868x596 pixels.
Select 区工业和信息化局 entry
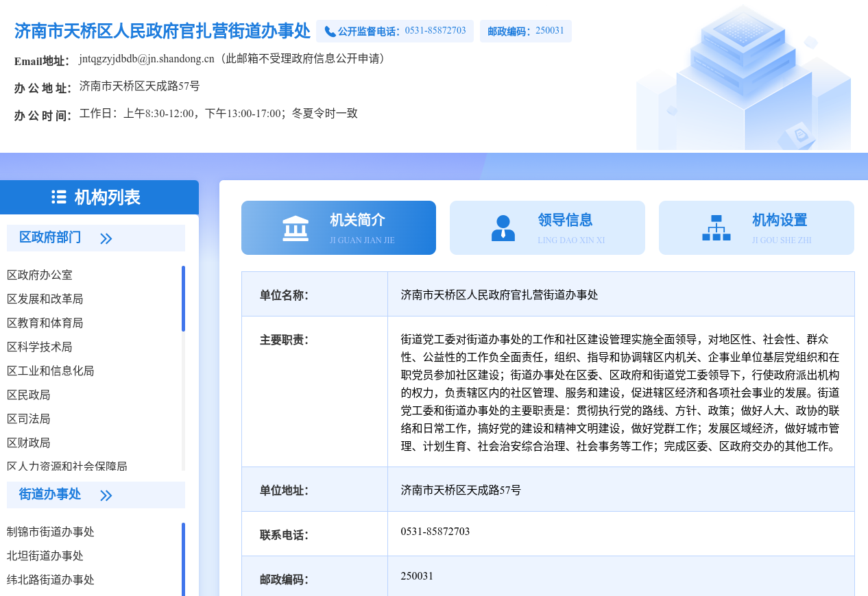click(51, 371)
